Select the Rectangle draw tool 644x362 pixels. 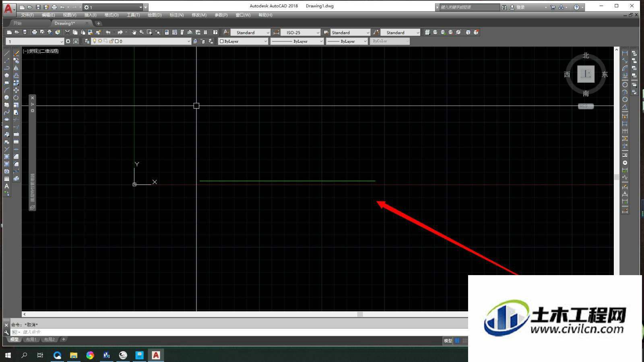(x=7, y=82)
